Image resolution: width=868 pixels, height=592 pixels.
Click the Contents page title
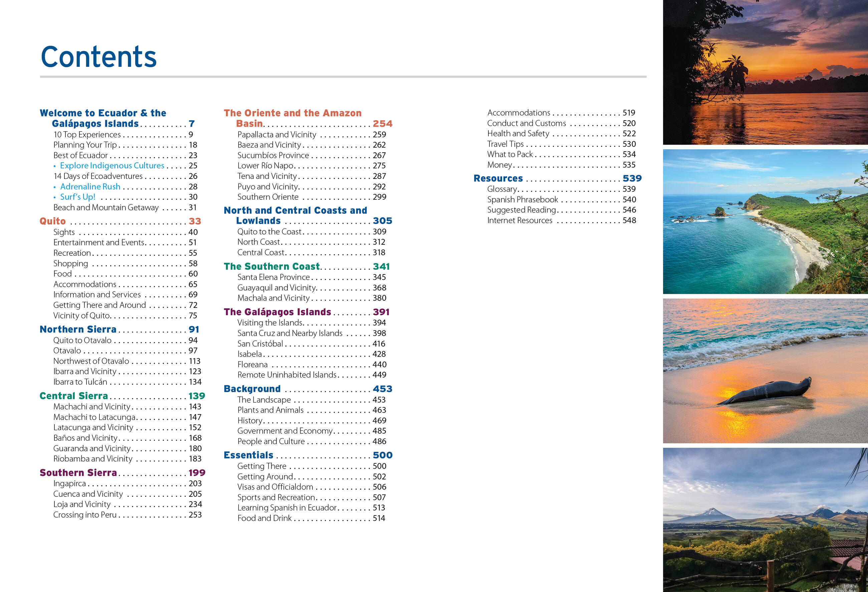(x=98, y=57)
